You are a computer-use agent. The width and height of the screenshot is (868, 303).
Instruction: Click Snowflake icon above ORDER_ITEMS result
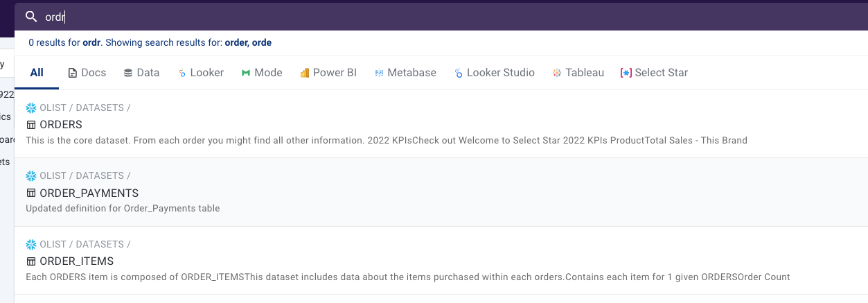[30, 244]
